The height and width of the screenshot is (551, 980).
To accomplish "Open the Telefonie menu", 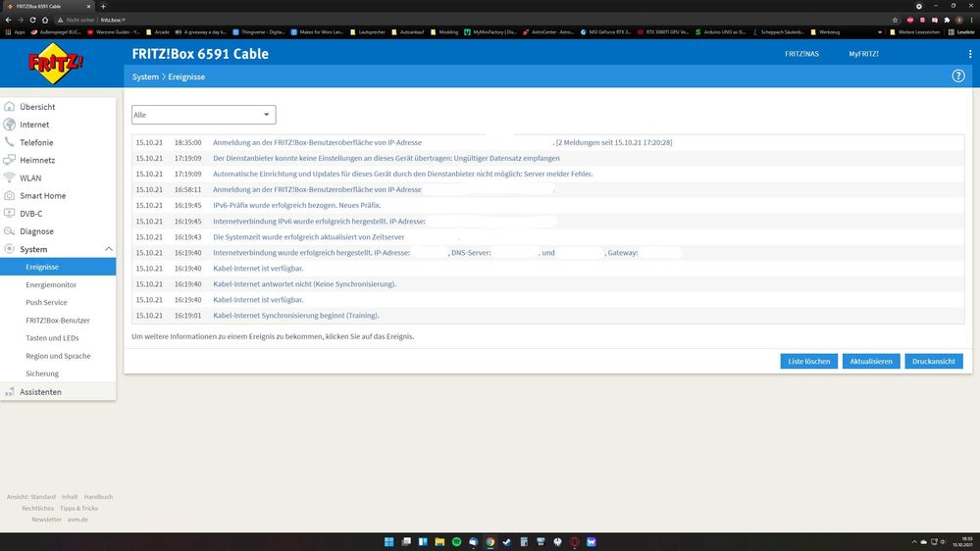I will [36, 142].
